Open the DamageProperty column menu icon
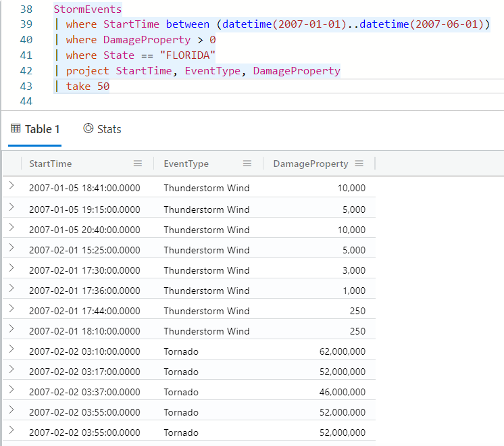 coord(359,164)
